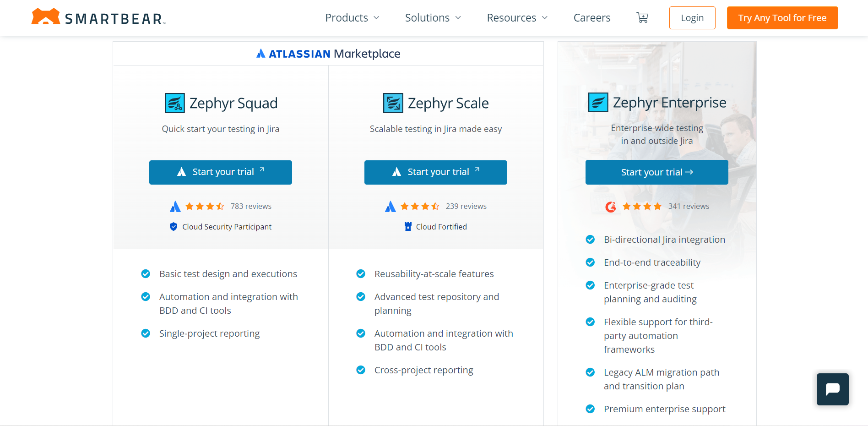Click checkmark next to End-to-end traceability

[591, 262]
